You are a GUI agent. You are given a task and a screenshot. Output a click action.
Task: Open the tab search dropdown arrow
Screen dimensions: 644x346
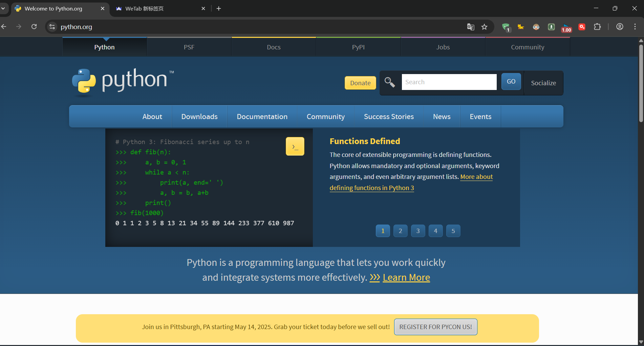tap(3, 8)
